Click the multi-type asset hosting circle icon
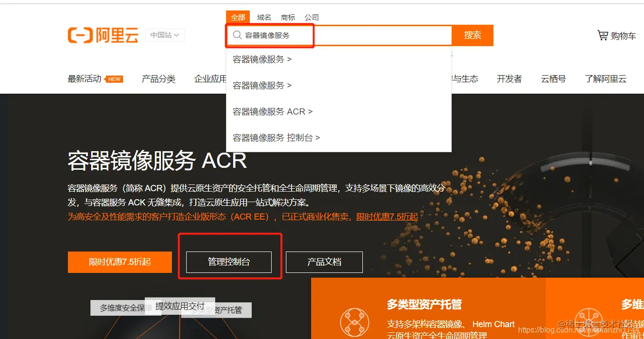 coord(354,322)
